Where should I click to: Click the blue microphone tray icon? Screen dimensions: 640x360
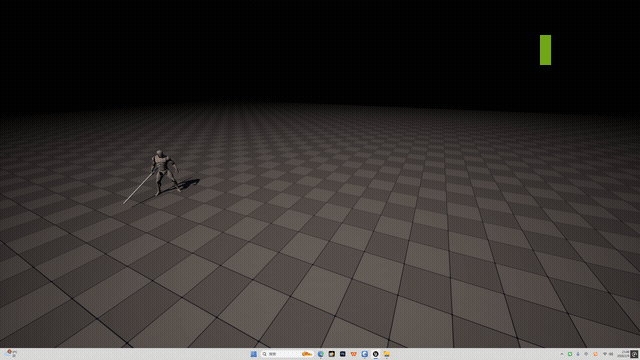click(578, 354)
